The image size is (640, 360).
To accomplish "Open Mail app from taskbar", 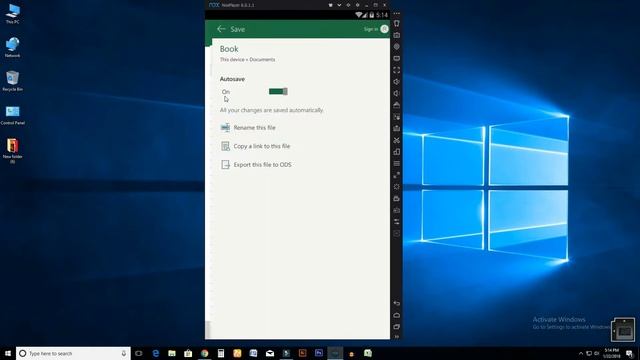I will 270,353.
